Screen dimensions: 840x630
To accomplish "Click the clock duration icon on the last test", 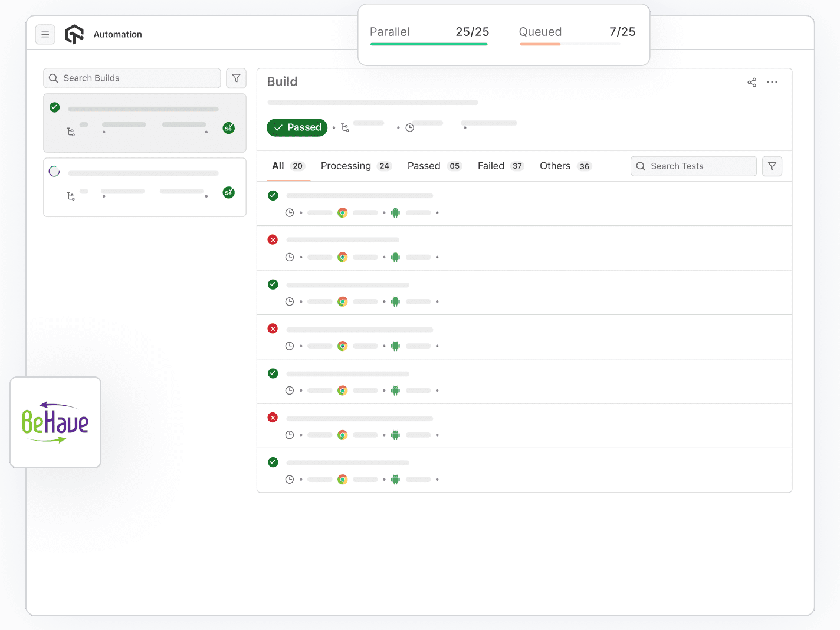I will click(290, 479).
